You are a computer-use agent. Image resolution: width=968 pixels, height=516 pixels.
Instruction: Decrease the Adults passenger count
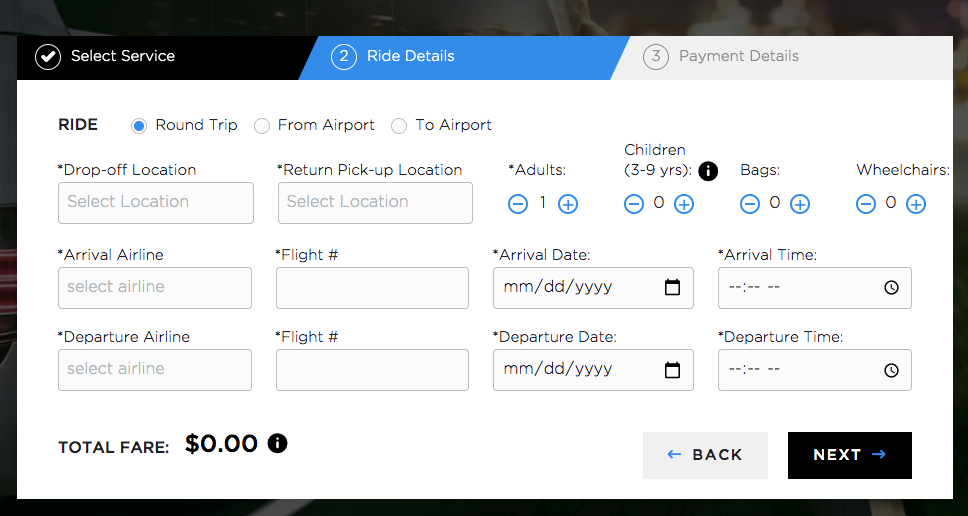point(518,204)
